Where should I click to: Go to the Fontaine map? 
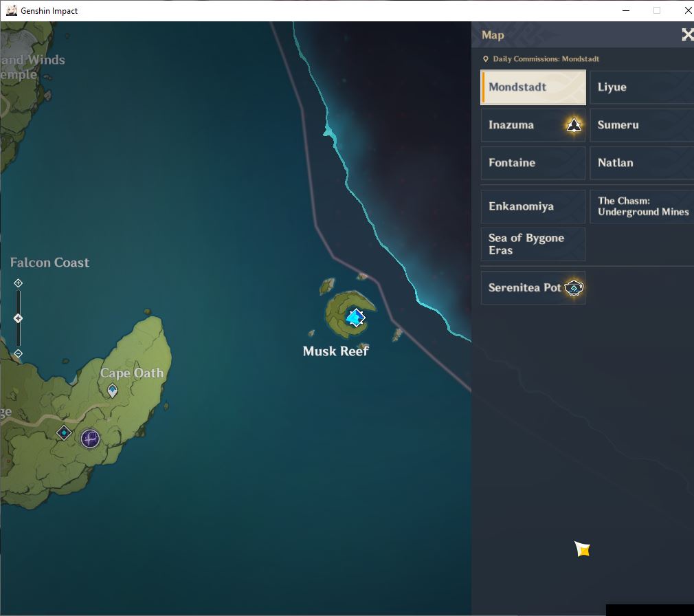pyautogui.click(x=533, y=163)
